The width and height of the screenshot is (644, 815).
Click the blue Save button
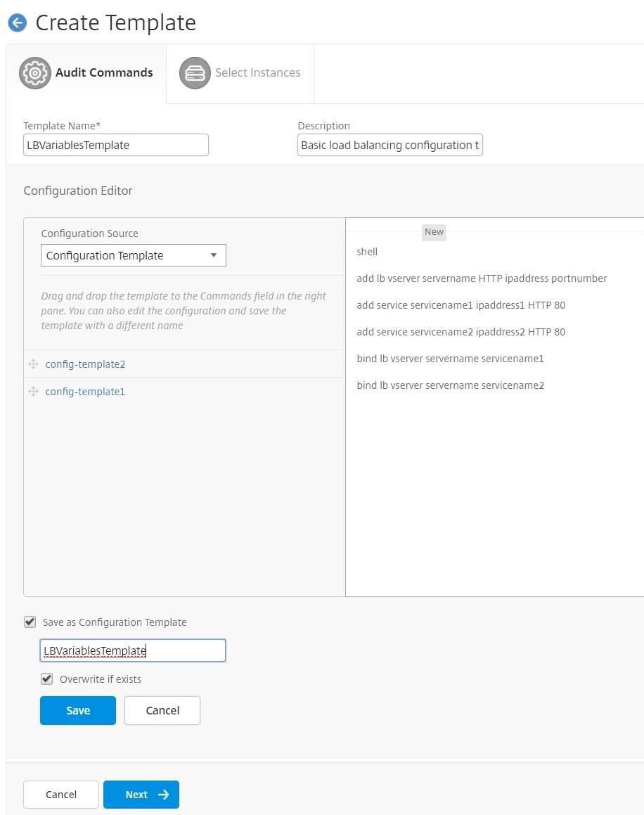coord(78,710)
